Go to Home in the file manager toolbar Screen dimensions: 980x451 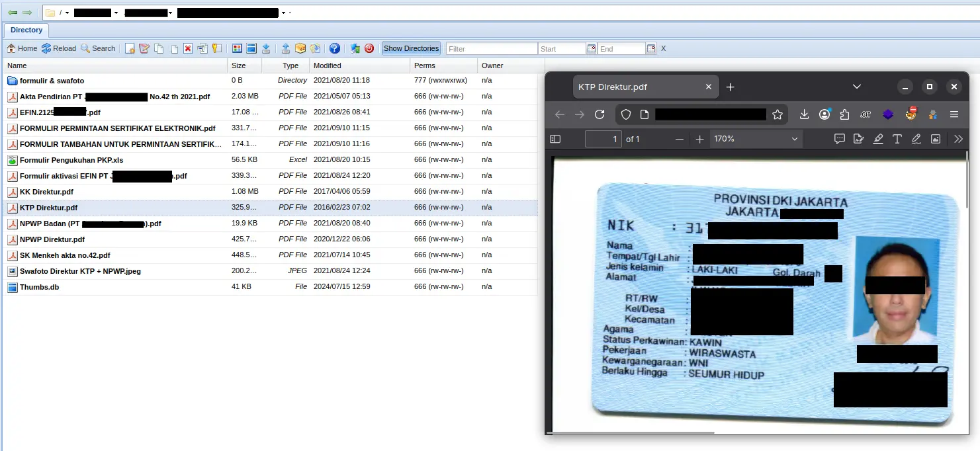pos(22,48)
